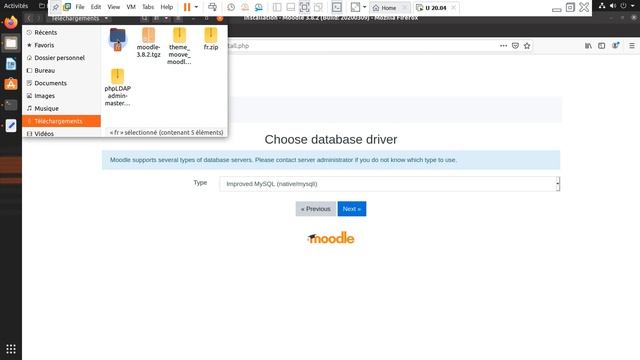This screenshot has width=640, height=360.
Task: Open LibreOffice Writer from the dock
Action: coord(11,64)
